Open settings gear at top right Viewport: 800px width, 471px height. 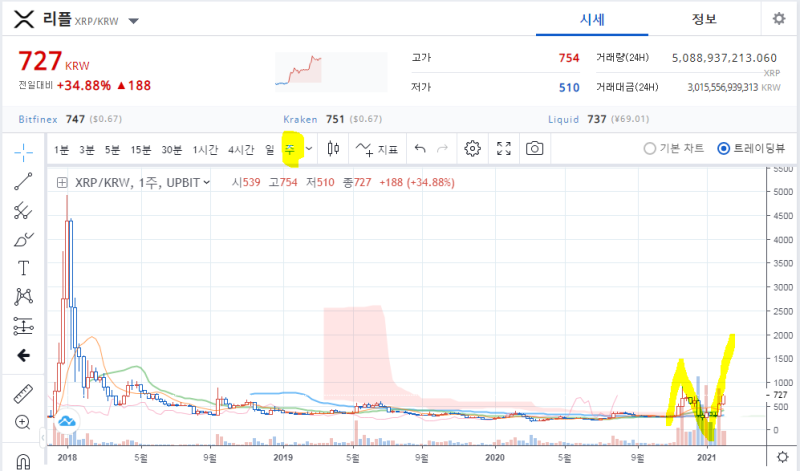coord(779,19)
